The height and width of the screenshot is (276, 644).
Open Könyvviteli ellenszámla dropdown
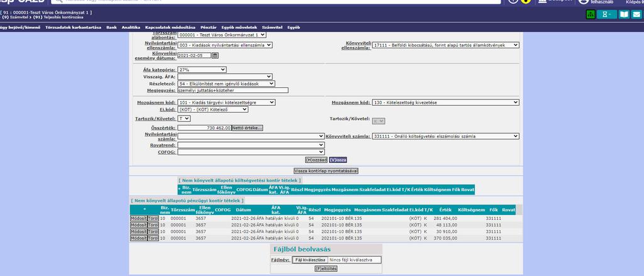[x=446, y=45]
